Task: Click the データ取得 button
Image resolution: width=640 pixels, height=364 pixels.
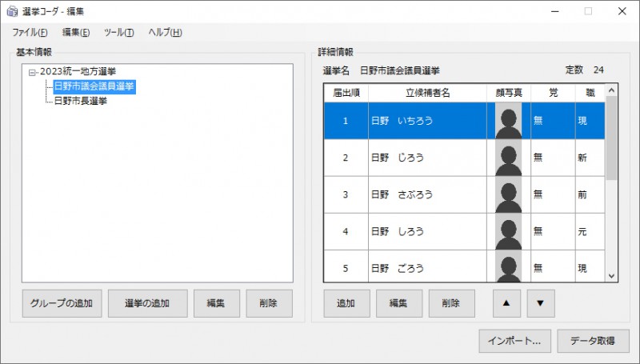Action: pos(593,341)
